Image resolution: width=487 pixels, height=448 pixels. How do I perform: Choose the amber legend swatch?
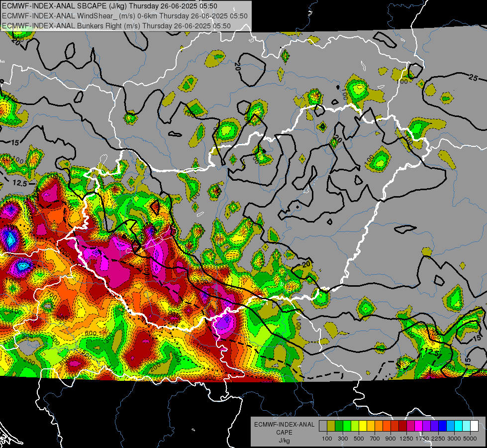371,426
